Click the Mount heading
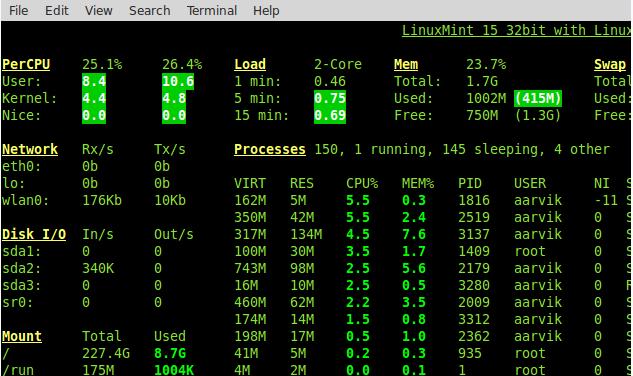 tap(22, 336)
